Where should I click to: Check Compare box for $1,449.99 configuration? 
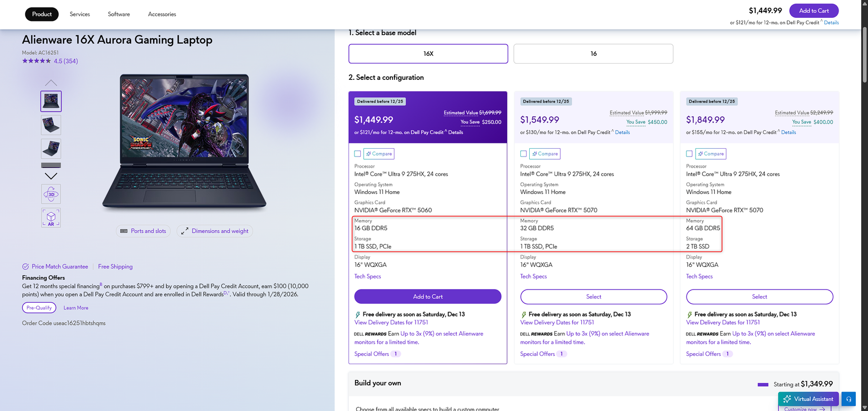tap(358, 153)
